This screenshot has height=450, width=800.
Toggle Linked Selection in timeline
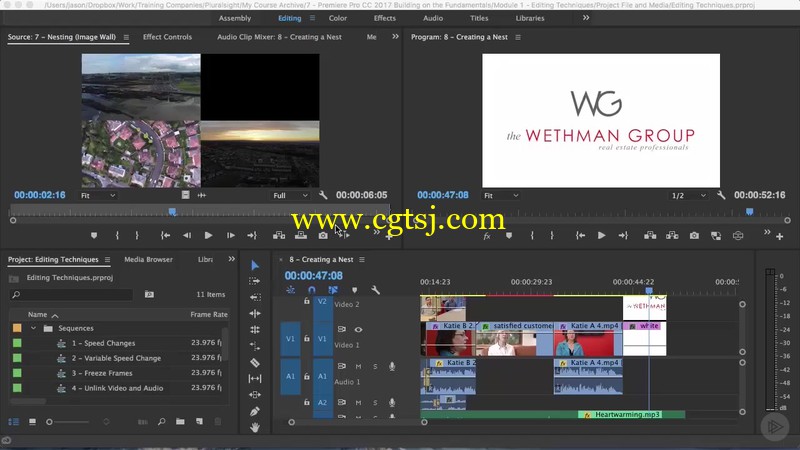tap(333, 290)
